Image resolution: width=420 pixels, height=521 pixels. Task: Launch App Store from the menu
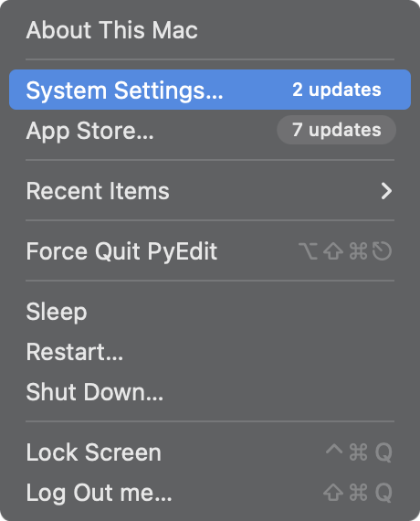(210, 130)
